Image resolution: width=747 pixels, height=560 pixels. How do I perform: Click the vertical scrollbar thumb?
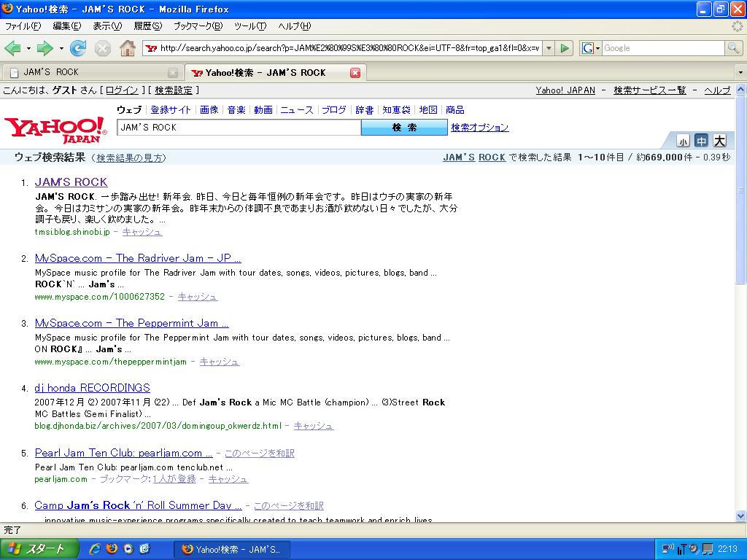click(x=741, y=190)
